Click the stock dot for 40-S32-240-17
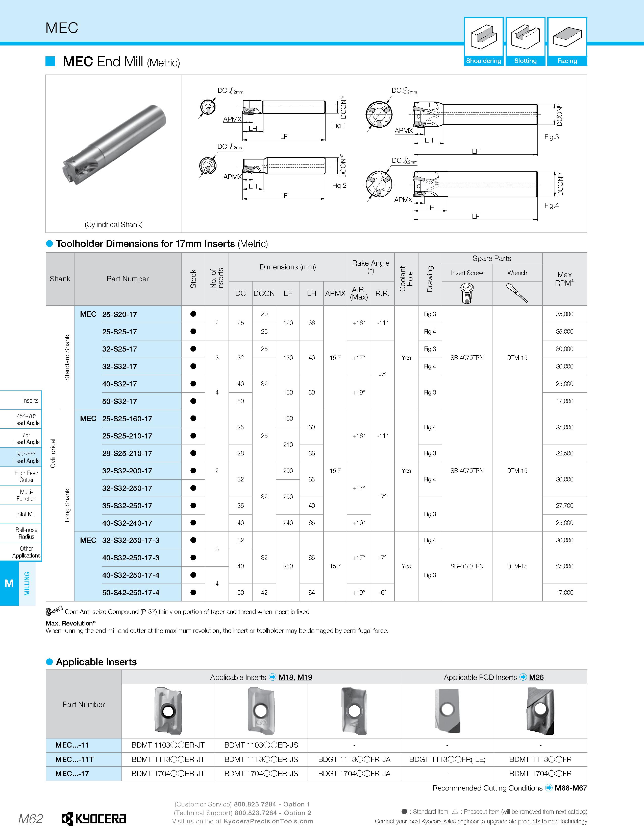This screenshot has width=644, height=834. tap(193, 523)
